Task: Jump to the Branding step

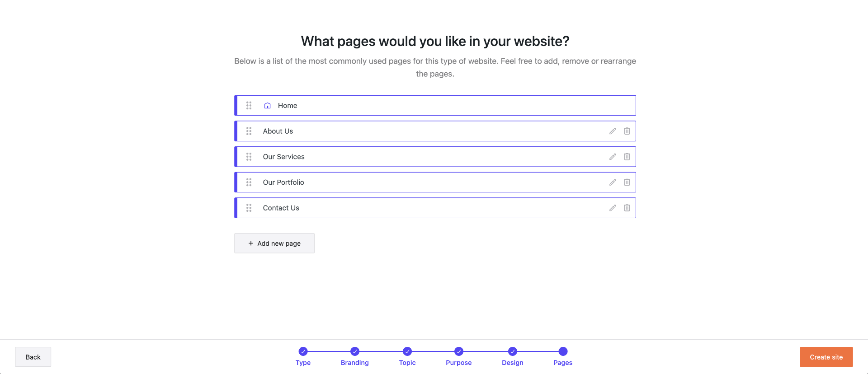Action: point(355,351)
